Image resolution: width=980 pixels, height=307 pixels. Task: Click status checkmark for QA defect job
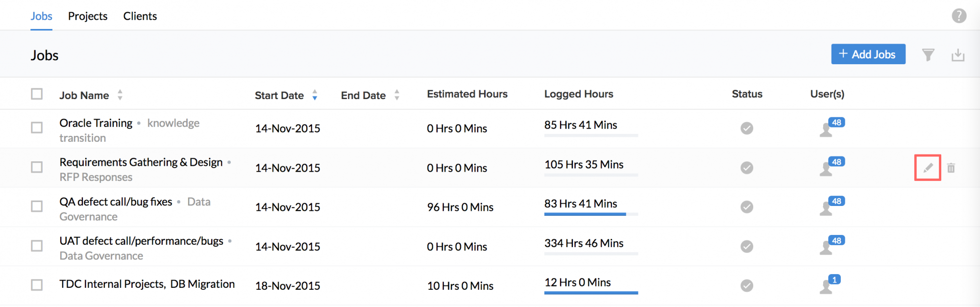click(747, 207)
